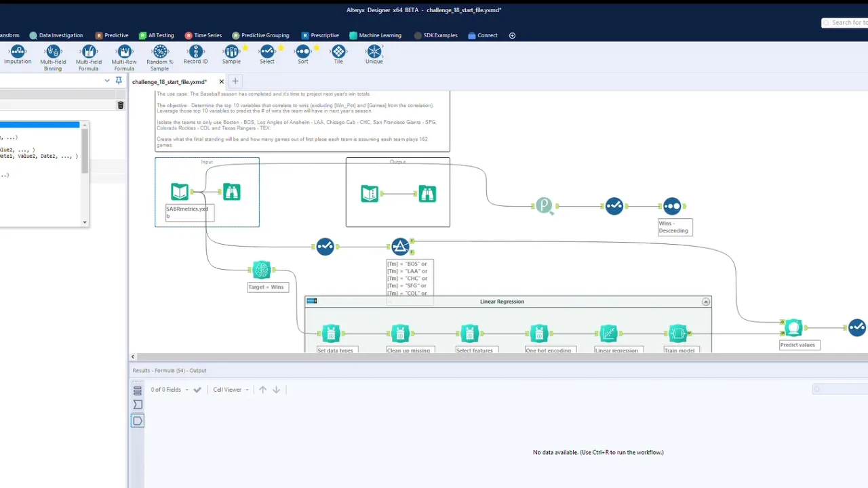Screen dimensions: 868x488
Task: Open the Data Investigation tool category
Action: [x=56, y=35]
